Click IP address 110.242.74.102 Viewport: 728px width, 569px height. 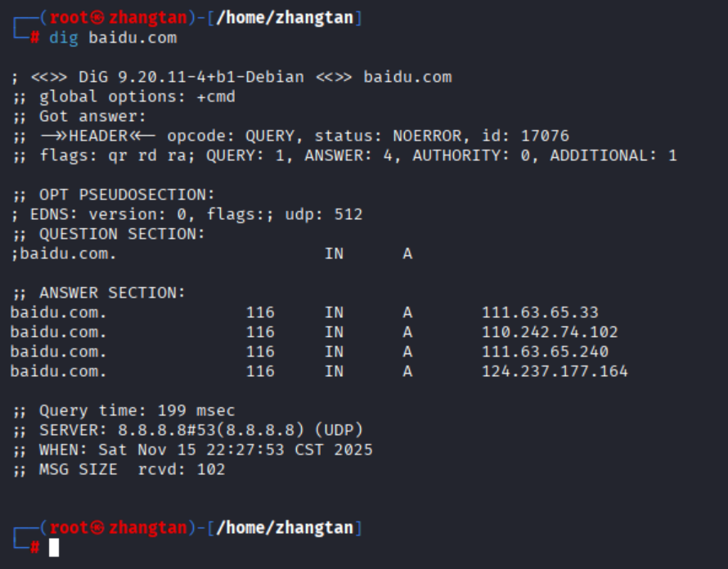[x=550, y=332]
